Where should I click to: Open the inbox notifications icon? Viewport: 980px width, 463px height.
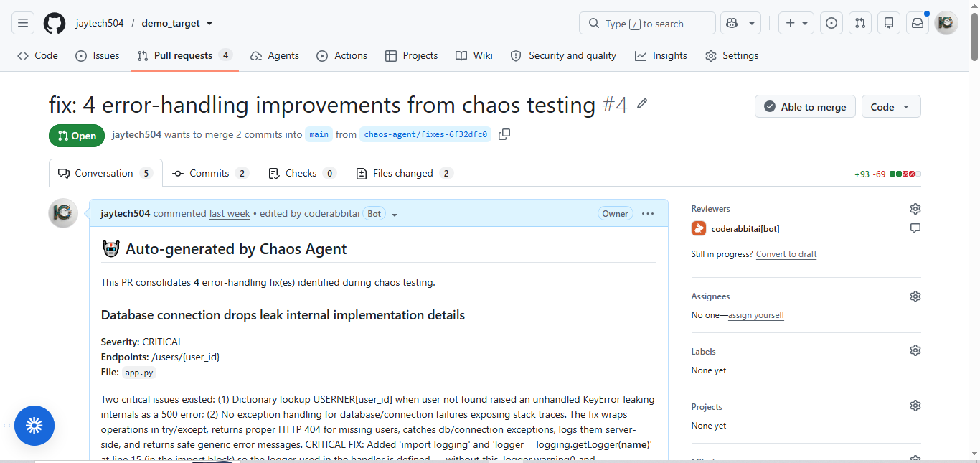(x=918, y=24)
